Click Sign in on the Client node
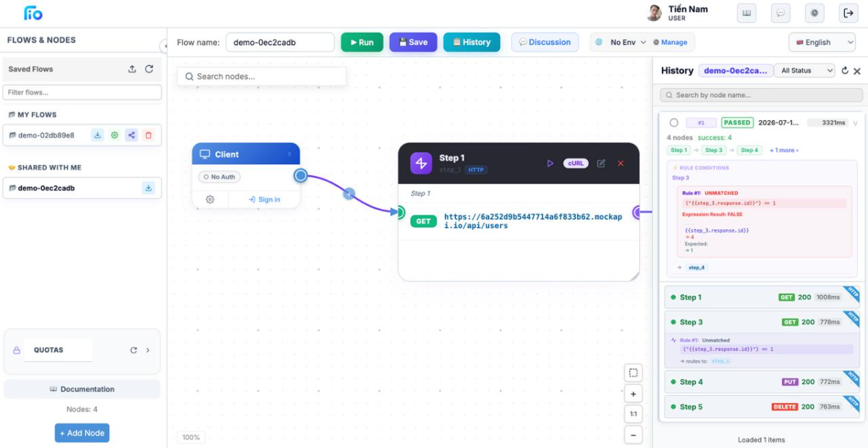Screen dimensions: 868x448 tap(264, 200)
